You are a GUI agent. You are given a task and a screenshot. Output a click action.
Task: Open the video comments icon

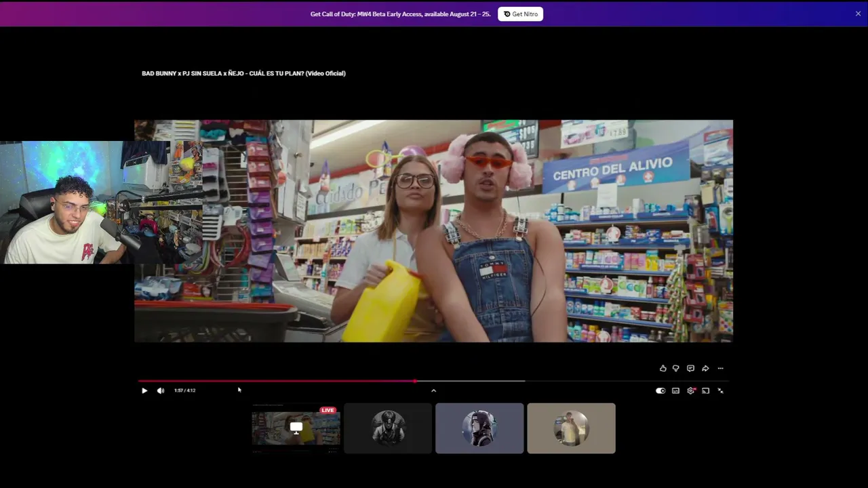point(690,368)
